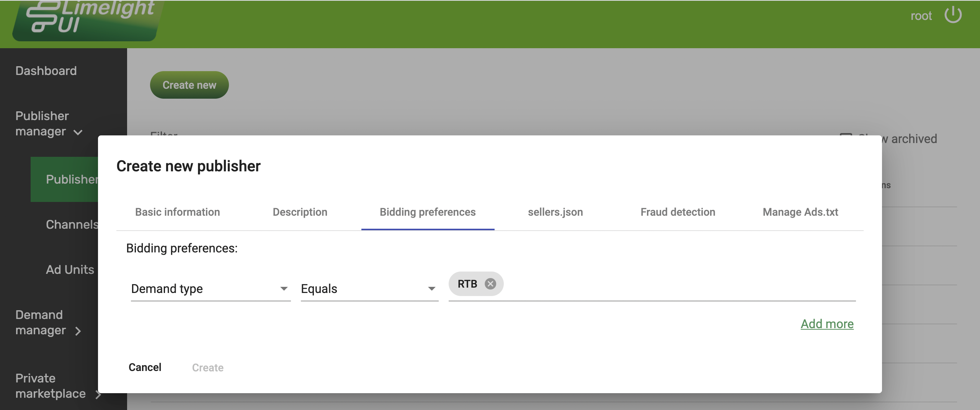Click the Create new button
980x410 pixels.
[189, 85]
